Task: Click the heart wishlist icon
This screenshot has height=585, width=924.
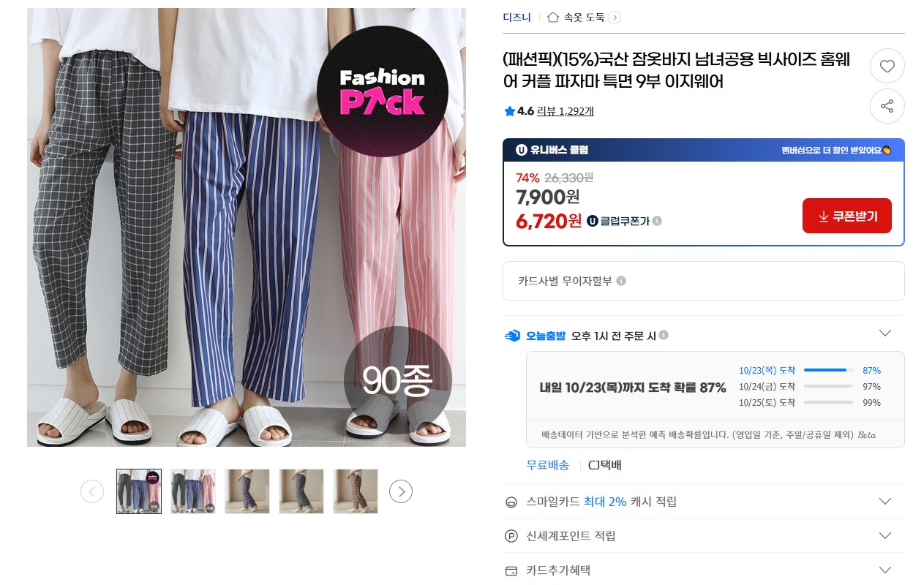Action: (x=887, y=67)
